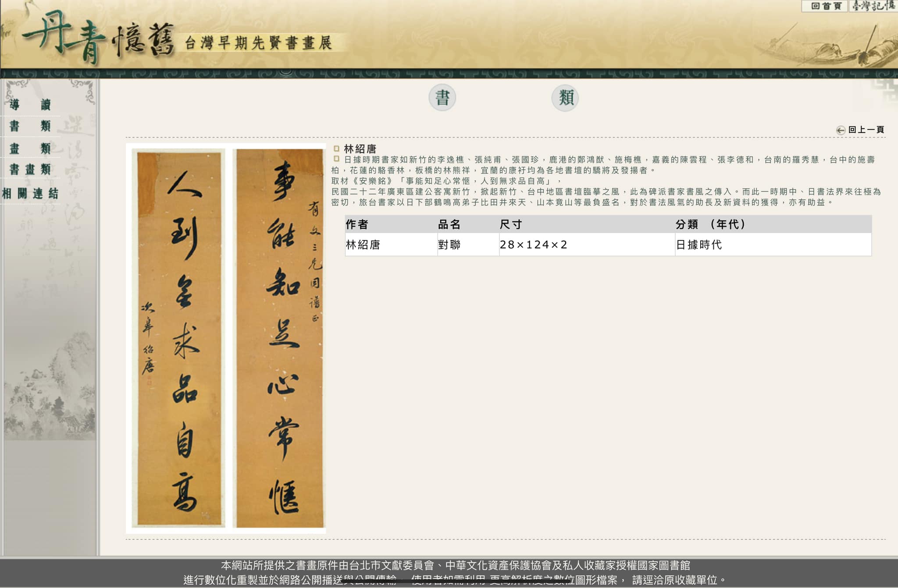The height and width of the screenshot is (588, 898).
Task: Open the 相關連結 sidebar menu item
Action: [30, 193]
